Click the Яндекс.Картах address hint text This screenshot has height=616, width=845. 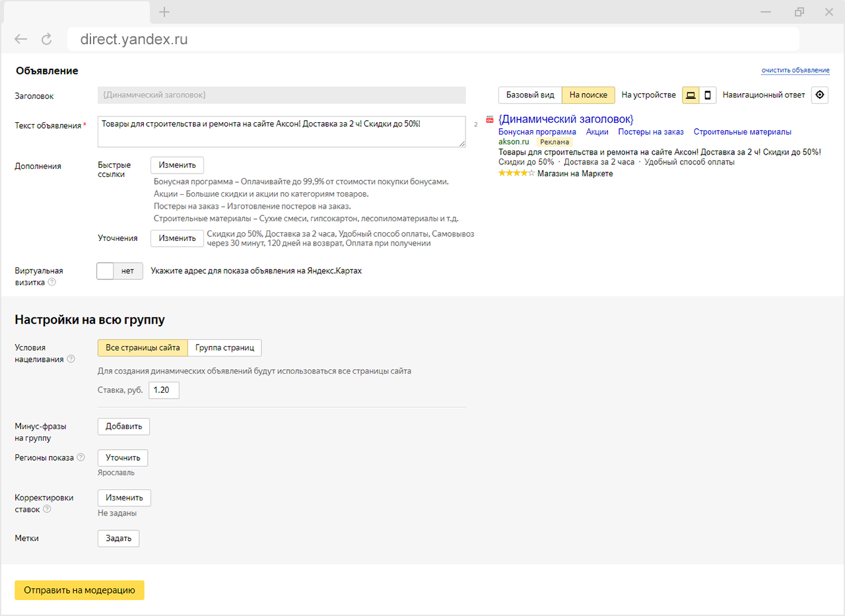click(x=256, y=271)
